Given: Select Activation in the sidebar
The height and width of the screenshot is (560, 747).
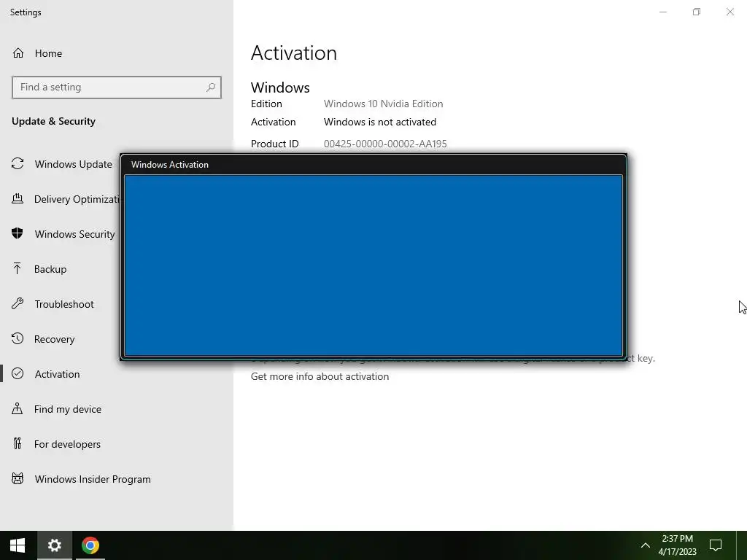Looking at the screenshot, I should [57, 374].
